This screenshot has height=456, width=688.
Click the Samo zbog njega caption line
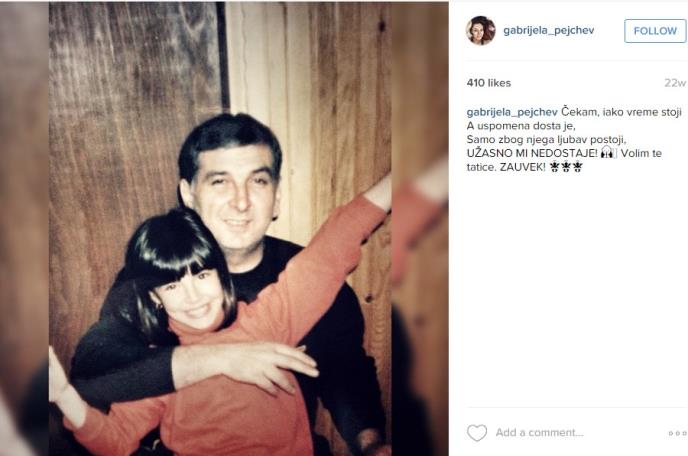pos(546,140)
